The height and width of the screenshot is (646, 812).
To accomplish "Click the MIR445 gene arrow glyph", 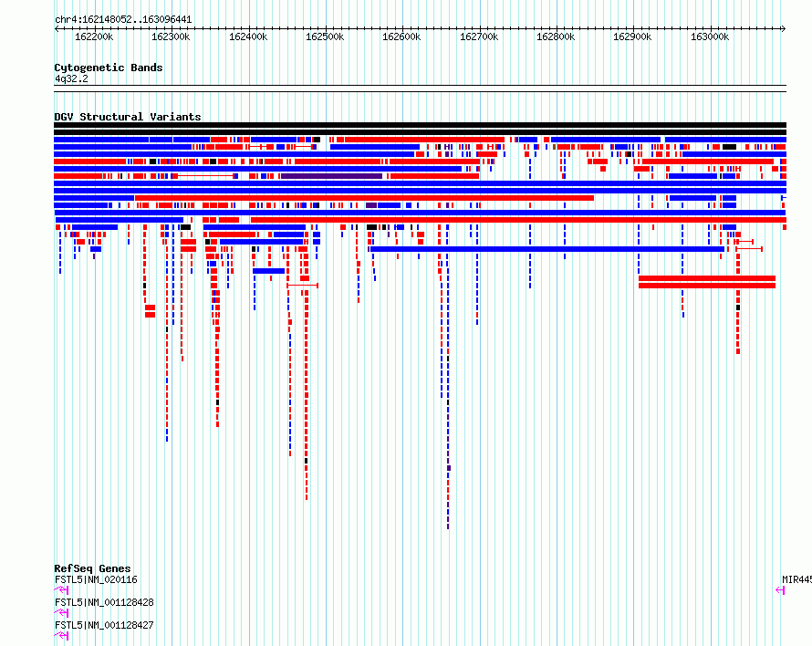I will (x=780, y=590).
